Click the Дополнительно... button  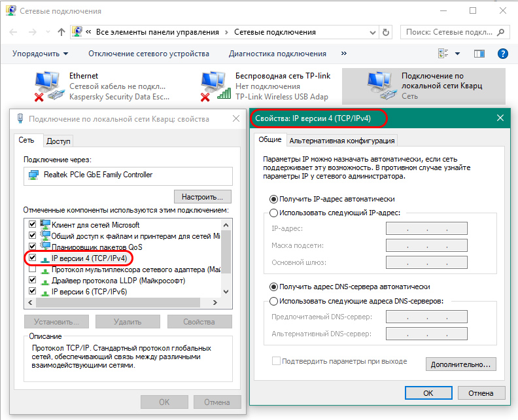[x=461, y=364]
